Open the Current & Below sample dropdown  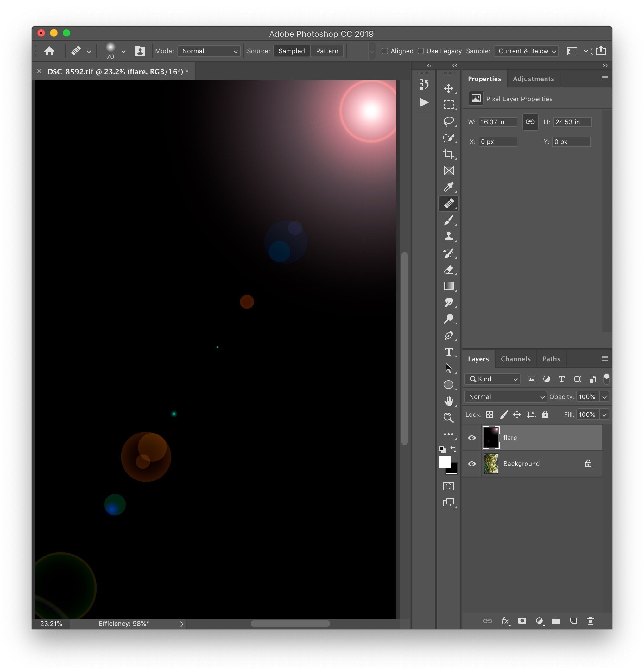point(526,51)
